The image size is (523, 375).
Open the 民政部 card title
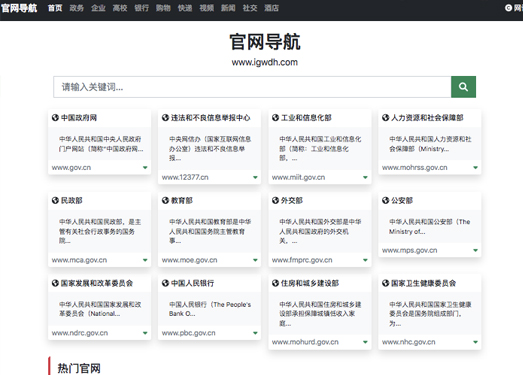[x=72, y=200]
